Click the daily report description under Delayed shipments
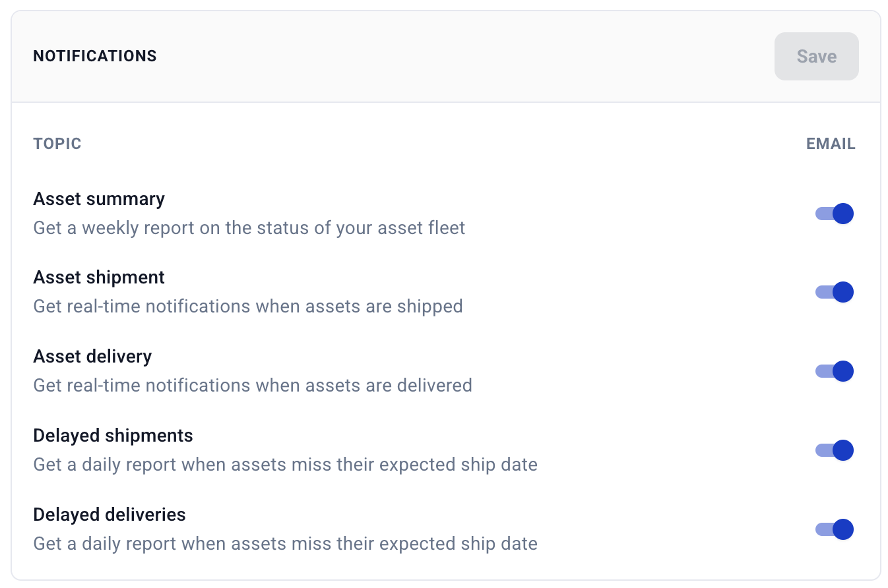The width and height of the screenshot is (888, 588). (285, 465)
